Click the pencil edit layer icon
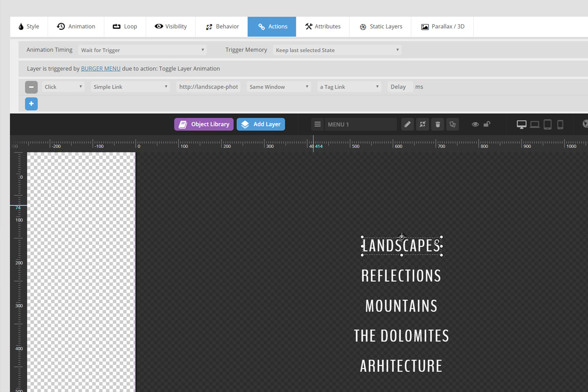 point(407,124)
